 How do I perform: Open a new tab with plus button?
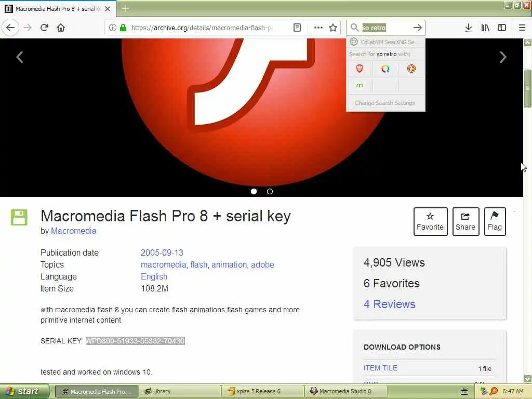pos(125,8)
